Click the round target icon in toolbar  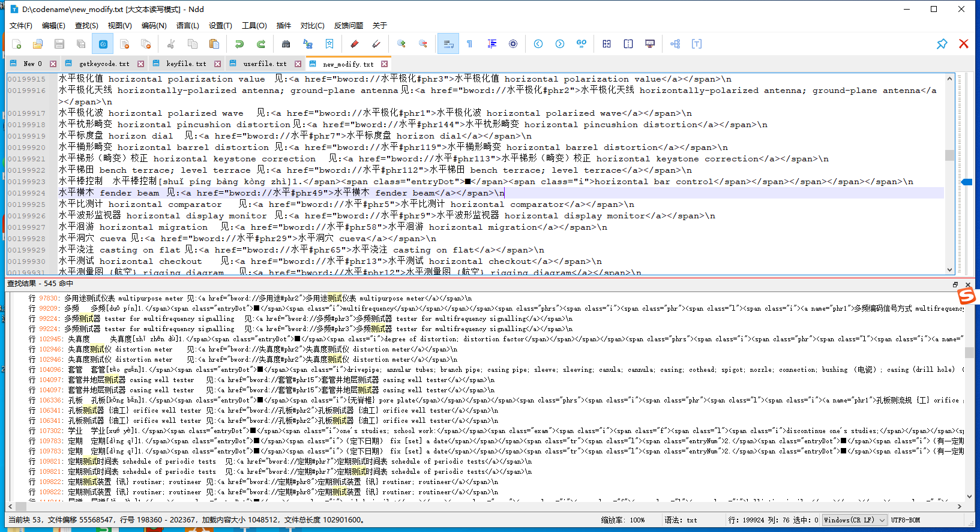(513, 44)
